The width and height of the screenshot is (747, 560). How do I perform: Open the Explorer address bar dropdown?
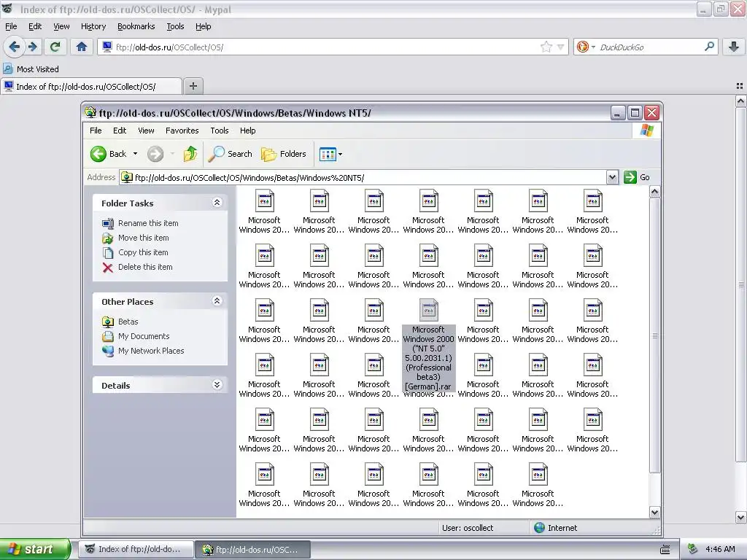612,177
